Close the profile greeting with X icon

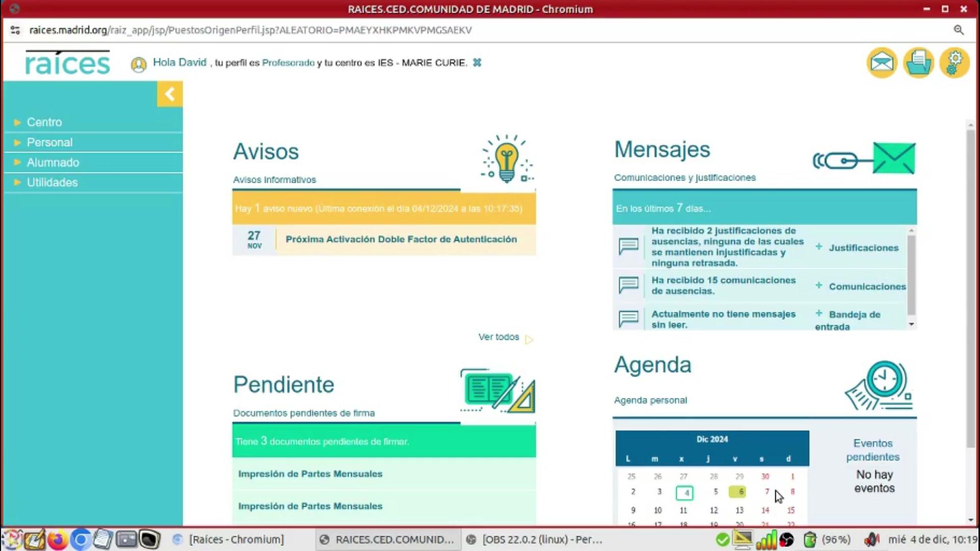[477, 63]
